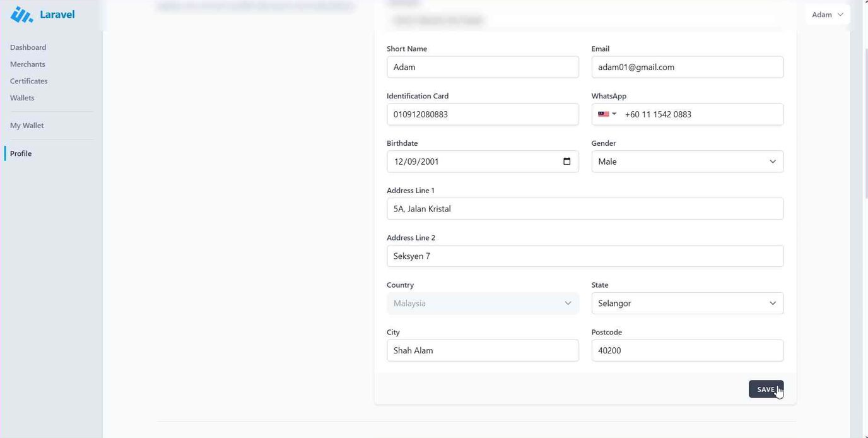Click the disabled Country dropdown
Image resolution: width=868 pixels, height=438 pixels.
pos(482,304)
